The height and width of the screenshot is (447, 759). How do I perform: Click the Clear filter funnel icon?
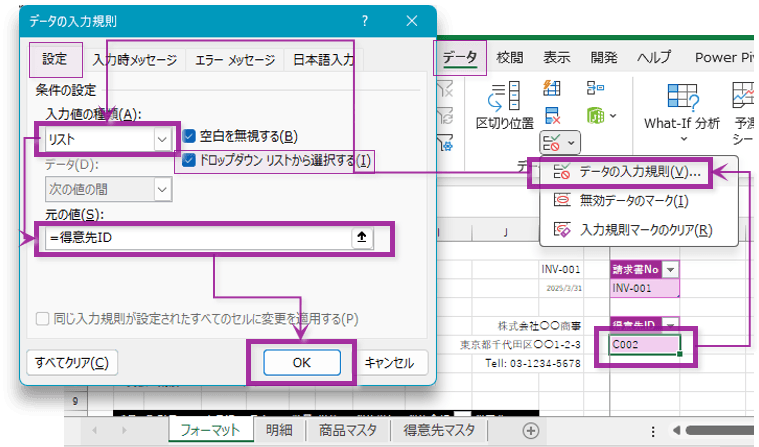tap(445, 89)
